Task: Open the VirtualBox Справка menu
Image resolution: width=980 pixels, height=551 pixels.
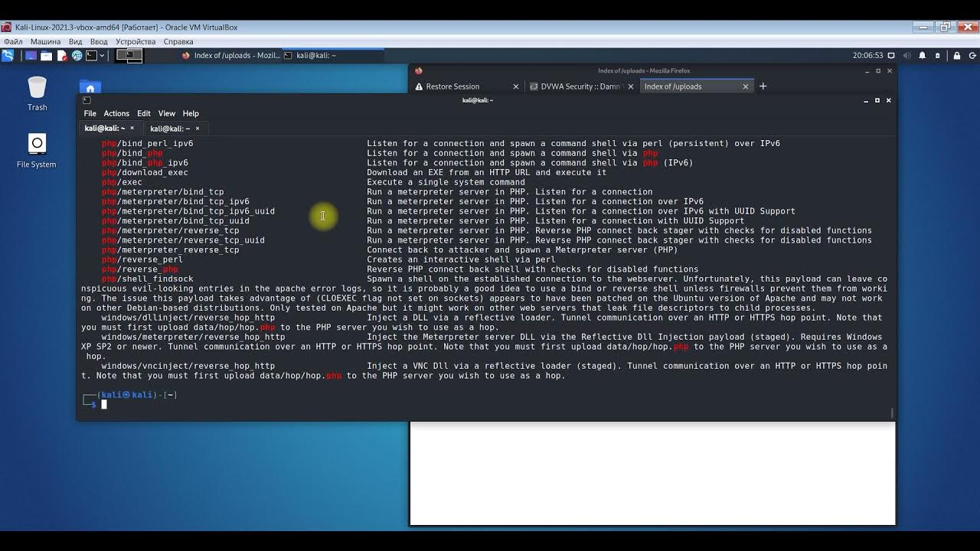Action: (x=178, y=41)
